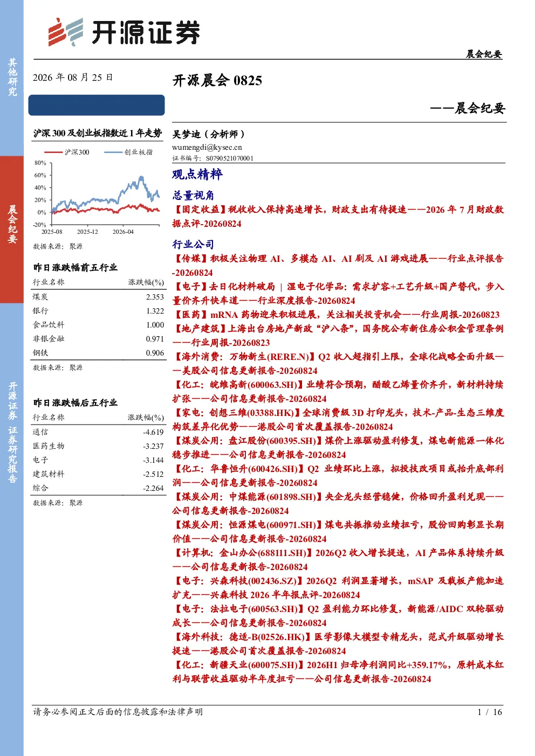
Task: Open the 新疆天业(600075.SH) report link
Action: tap(338, 672)
